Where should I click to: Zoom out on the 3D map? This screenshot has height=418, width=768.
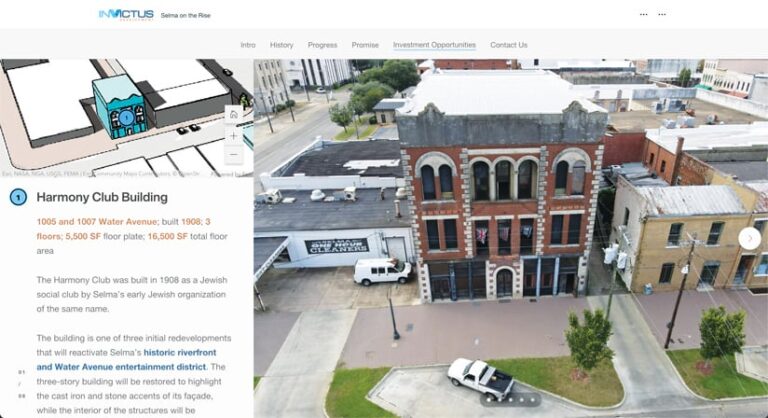point(234,155)
